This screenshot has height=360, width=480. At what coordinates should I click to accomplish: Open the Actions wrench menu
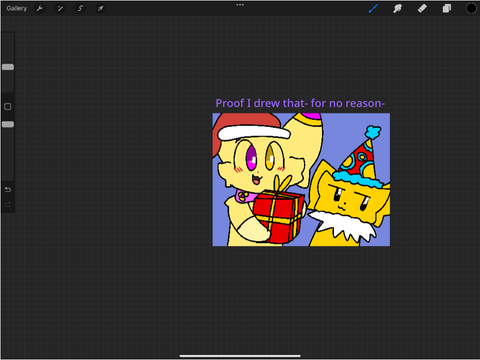point(40,8)
